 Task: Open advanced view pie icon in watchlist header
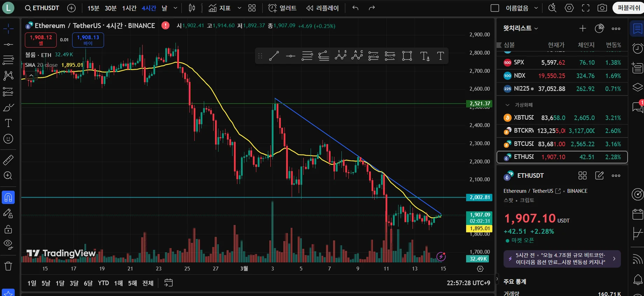[600, 28]
